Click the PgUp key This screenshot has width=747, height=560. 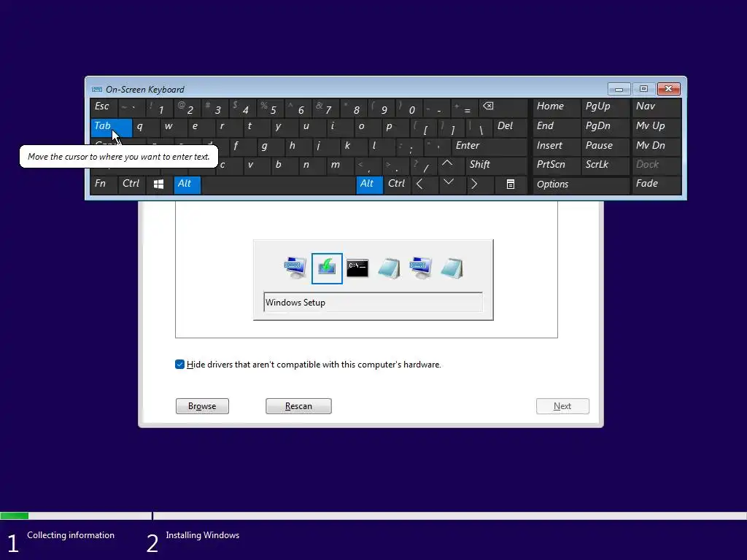[x=605, y=108]
